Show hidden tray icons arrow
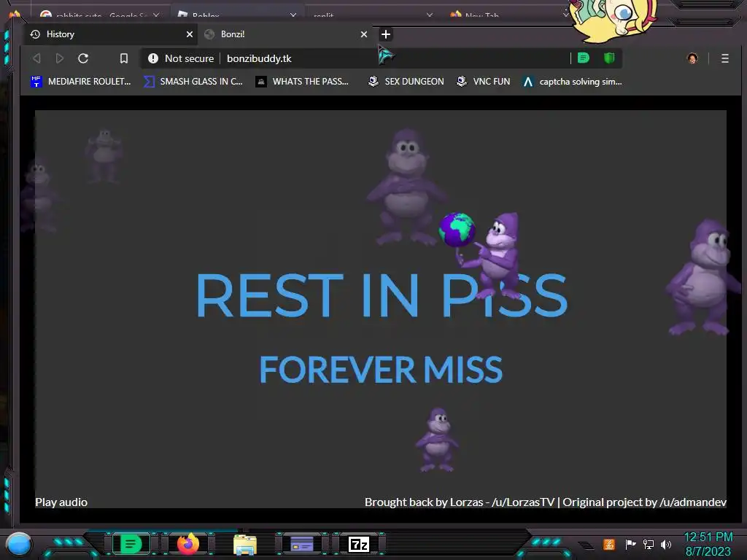 click(586, 545)
